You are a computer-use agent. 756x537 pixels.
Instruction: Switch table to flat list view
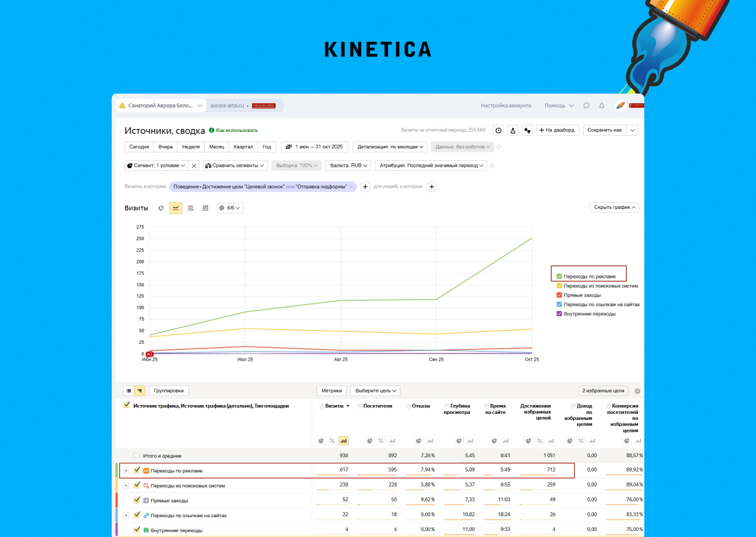129,391
